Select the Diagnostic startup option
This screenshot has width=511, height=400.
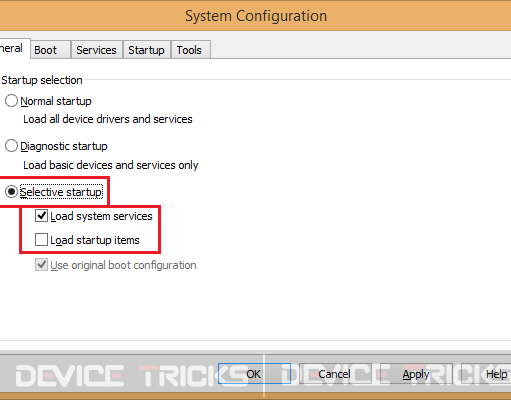pyautogui.click(x=11, y=146)
